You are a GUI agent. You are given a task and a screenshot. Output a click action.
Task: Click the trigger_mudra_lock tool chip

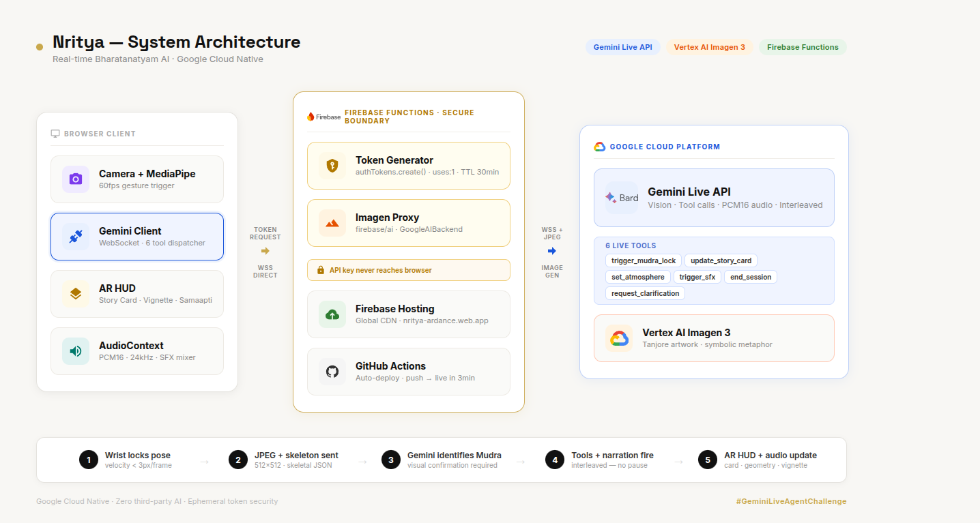tap(644, 260)
